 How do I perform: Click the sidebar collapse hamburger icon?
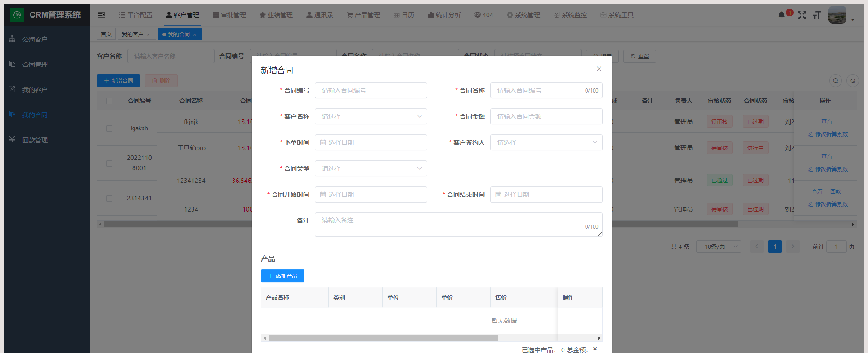pos(101,15)
